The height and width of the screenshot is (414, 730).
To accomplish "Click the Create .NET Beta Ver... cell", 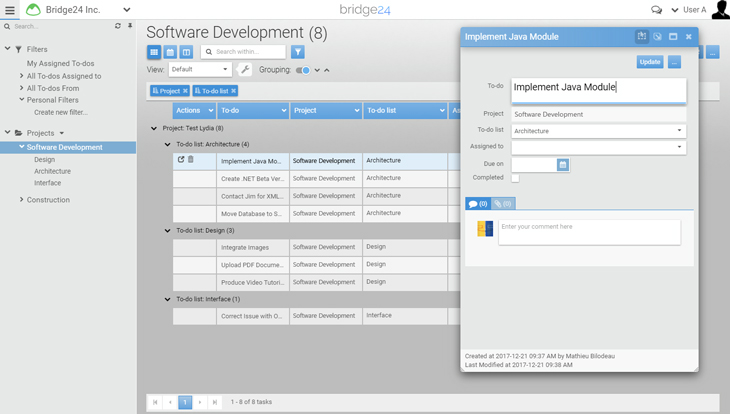I will coord(253,179).
